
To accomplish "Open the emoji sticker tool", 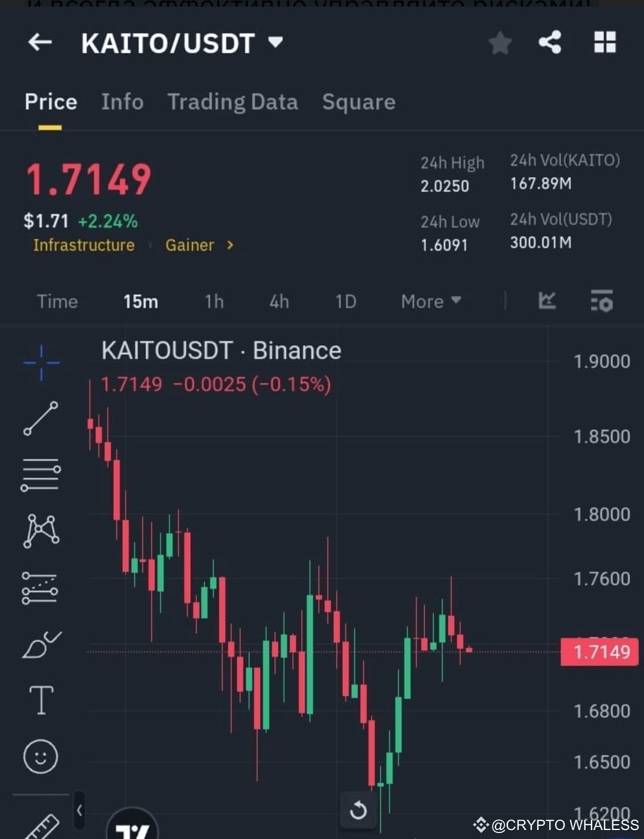I will tap(41, 756).
